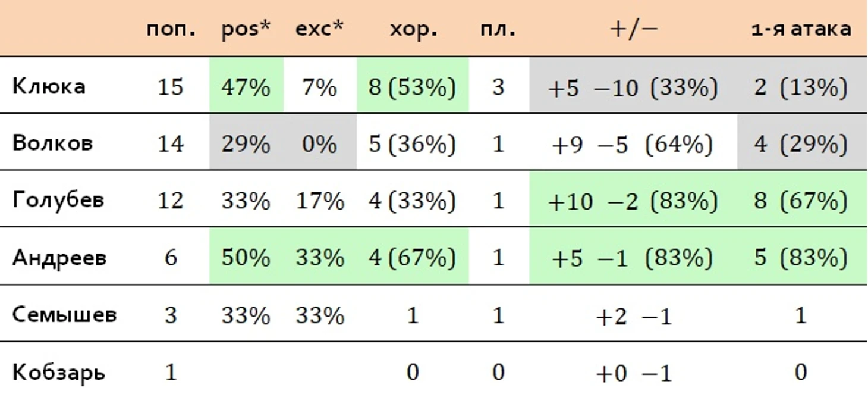868x397 pixels.
Task: Click the "+/−" column header
Action: [633, 29]
